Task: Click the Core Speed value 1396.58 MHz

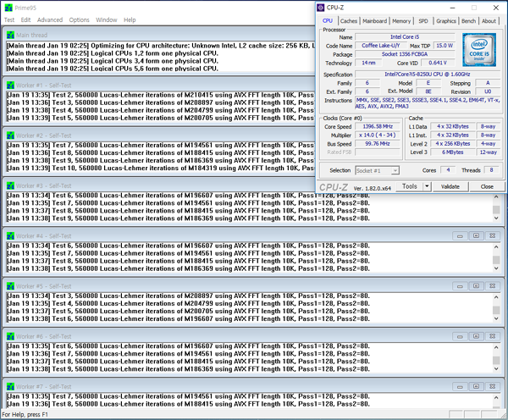Action: click(x=378, y=126)
